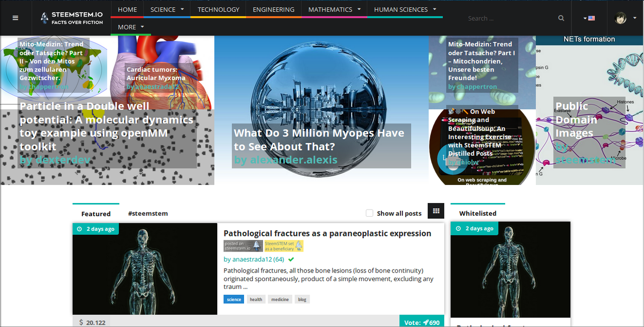Screen dimensions: 644x327
Task: Open the hamburger sidebar menu
Action: pos(15,18)
